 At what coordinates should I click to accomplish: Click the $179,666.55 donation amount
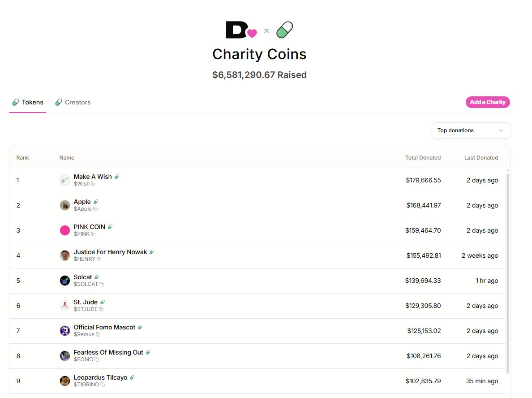[424, 180]
